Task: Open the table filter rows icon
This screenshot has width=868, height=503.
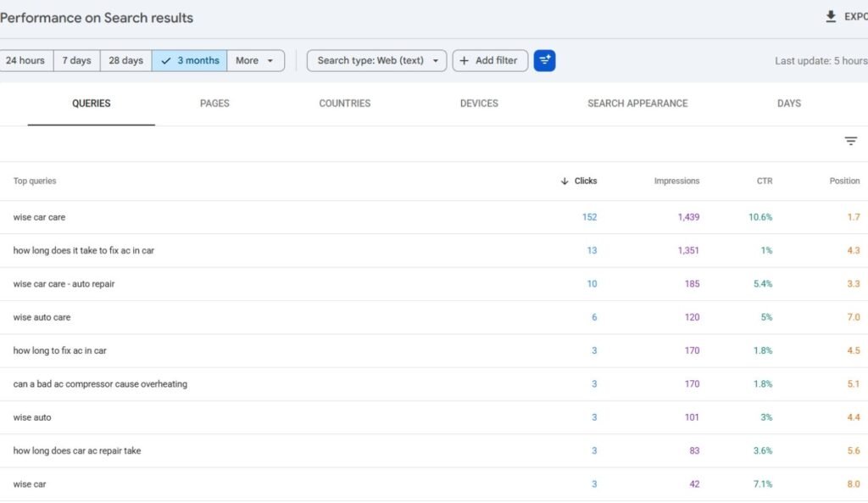Action: point(851,142)
